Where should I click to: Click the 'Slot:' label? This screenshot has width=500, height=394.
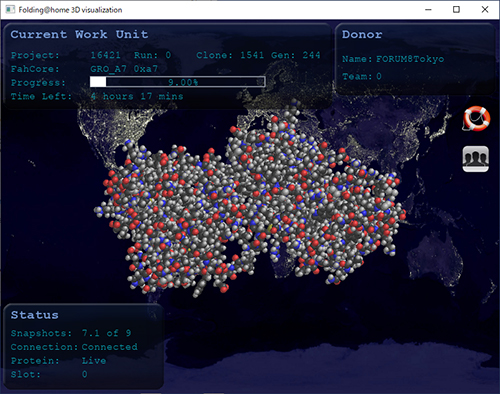point(25,374)
